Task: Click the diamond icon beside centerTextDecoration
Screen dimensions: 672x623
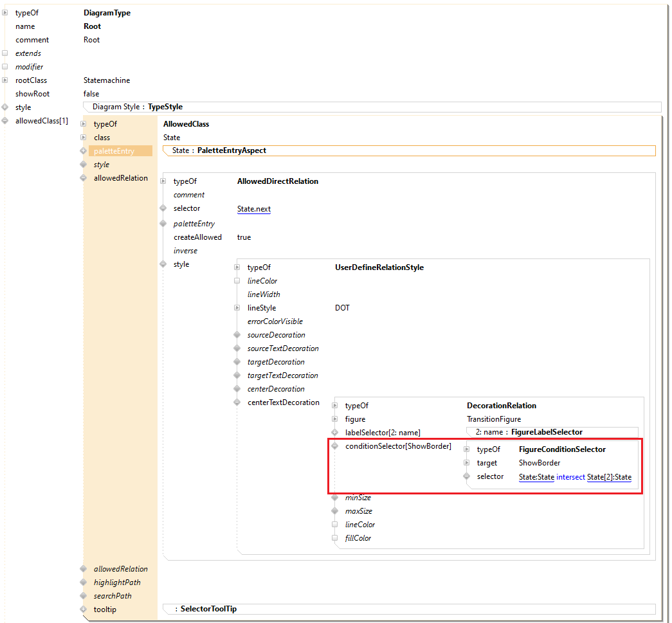Action: [237, 402]
